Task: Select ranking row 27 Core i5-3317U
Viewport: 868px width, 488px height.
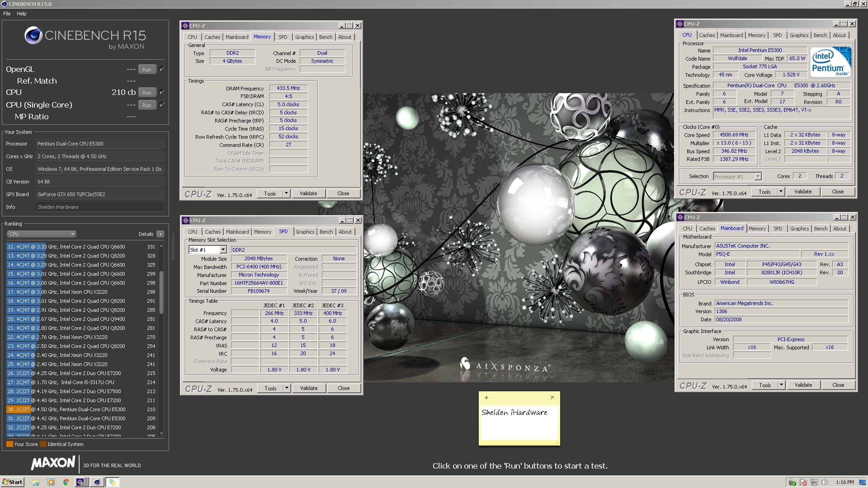Action: tap(81, 382)
